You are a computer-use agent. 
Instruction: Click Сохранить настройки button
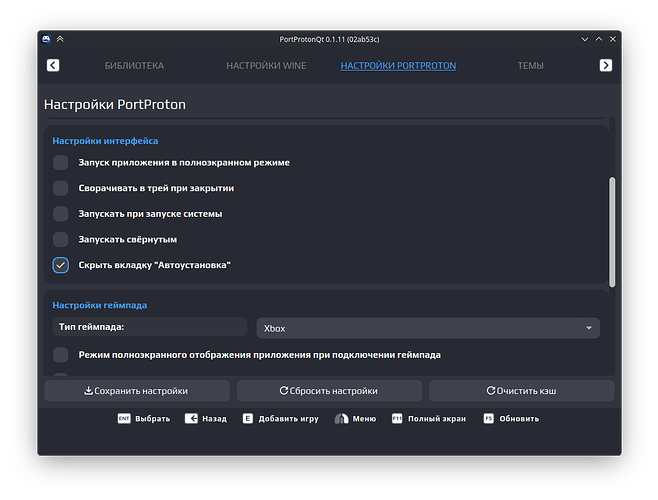point(137,391)
